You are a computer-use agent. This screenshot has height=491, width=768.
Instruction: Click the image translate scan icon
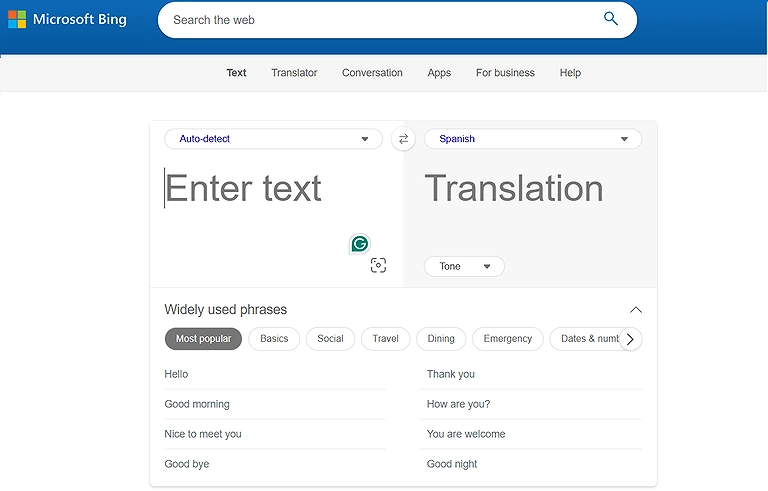(378, 265)
